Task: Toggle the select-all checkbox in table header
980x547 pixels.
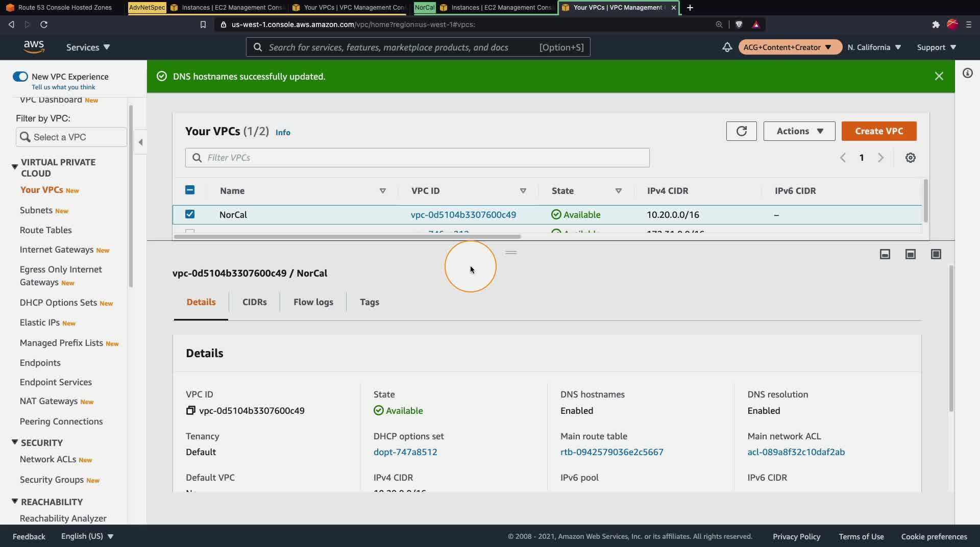Action: point(190,190)
